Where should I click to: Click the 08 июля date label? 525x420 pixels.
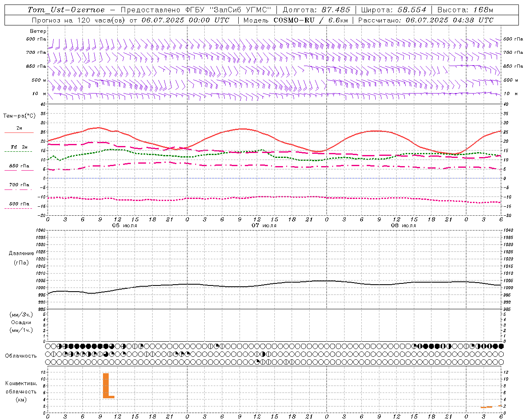(x=404, y=226)
